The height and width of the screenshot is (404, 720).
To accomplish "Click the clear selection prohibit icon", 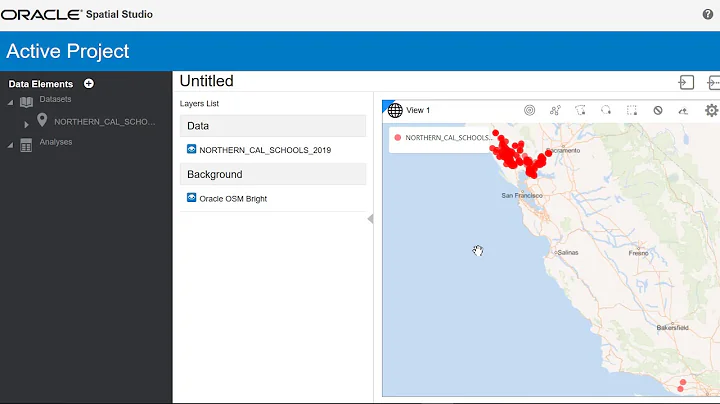I will pyautogui.click(x=658, y=110).
